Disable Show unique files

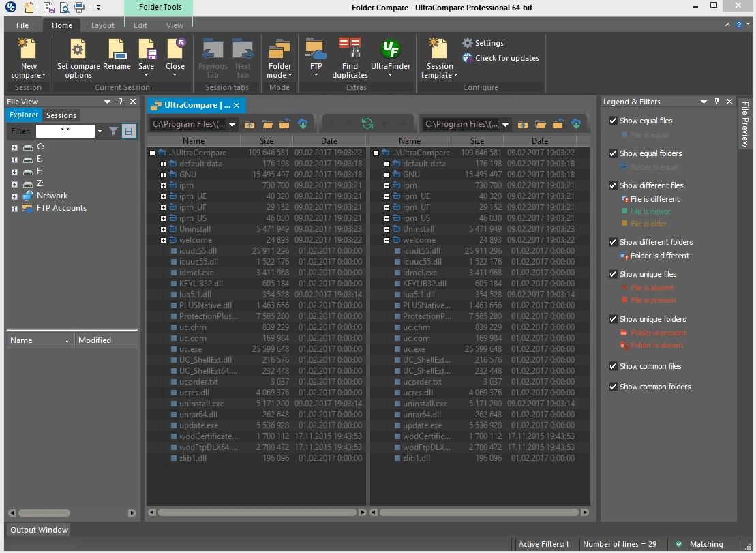tap(614, 274)
